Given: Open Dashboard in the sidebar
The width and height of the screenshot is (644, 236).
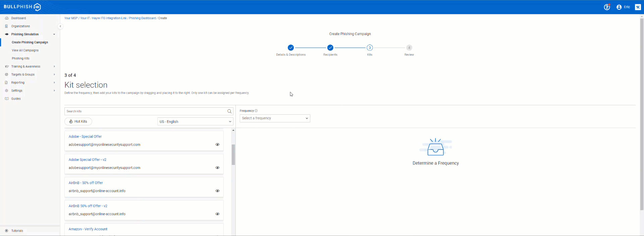Looking at the screenshot, I should pos(18,18).
